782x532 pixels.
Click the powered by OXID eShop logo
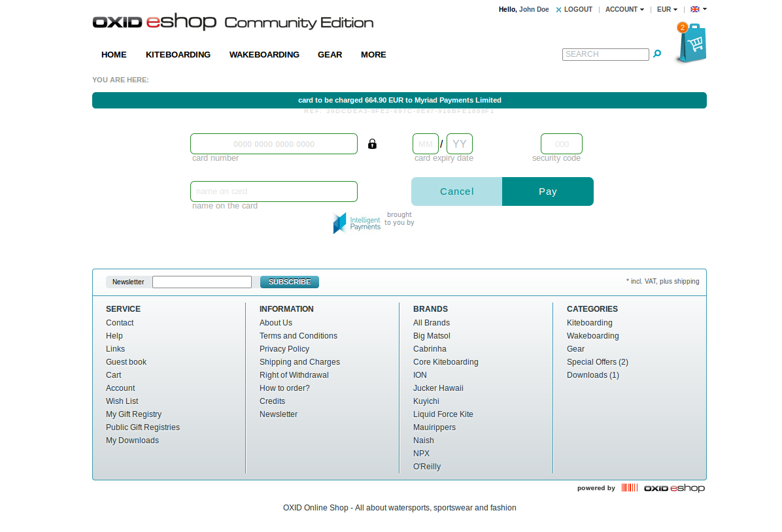(x=673, y=488)
